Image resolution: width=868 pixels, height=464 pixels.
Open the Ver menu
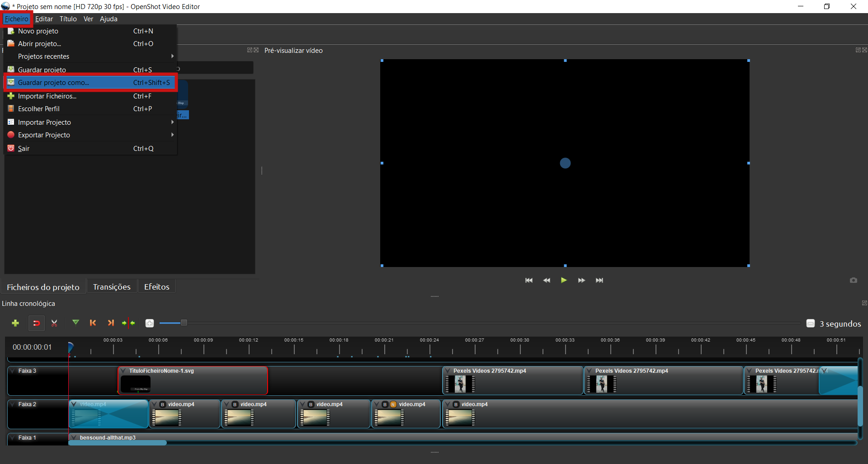88,19
